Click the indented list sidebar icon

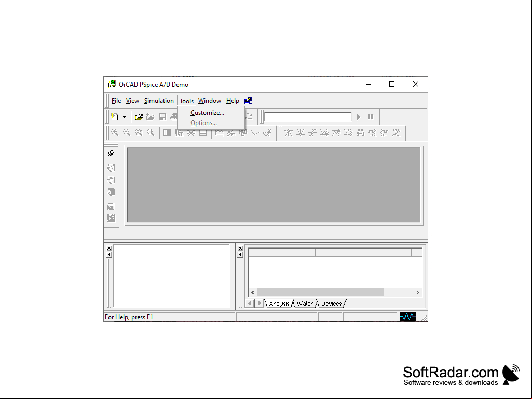pos(111,207)
